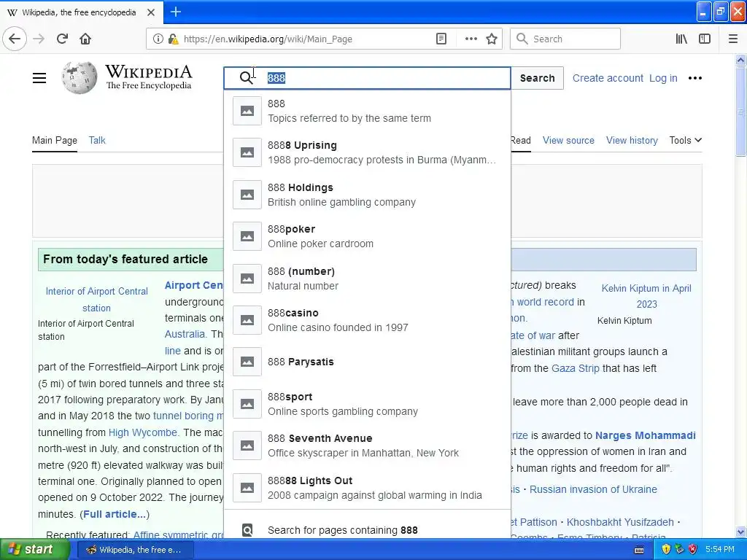This screenshot has height=560, width=747.
Task: Open the world record link
Action: click(x=546, y=302)
